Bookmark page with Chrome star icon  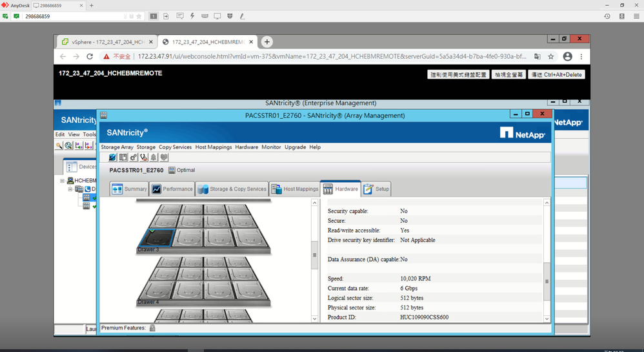(x=551, y=57)
